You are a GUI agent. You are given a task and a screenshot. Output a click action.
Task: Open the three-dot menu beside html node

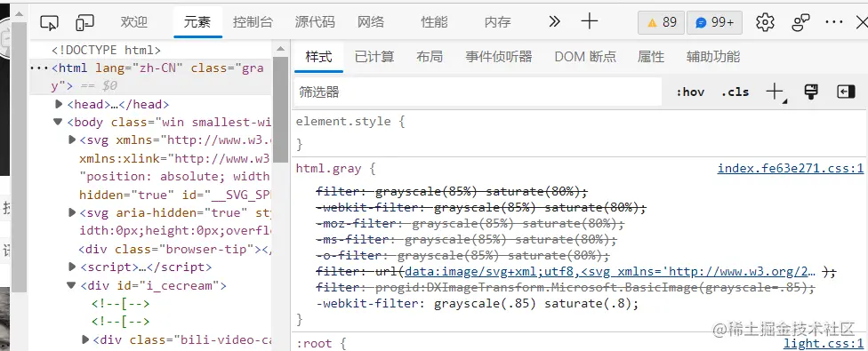tap(39, 68)
